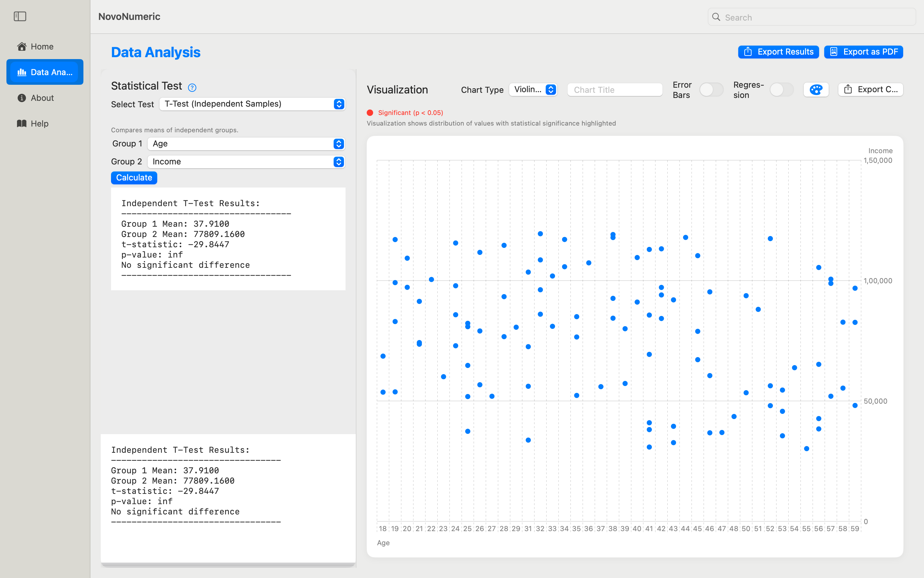
Task: Click Export as PDF button
Action: pos(864,52)
